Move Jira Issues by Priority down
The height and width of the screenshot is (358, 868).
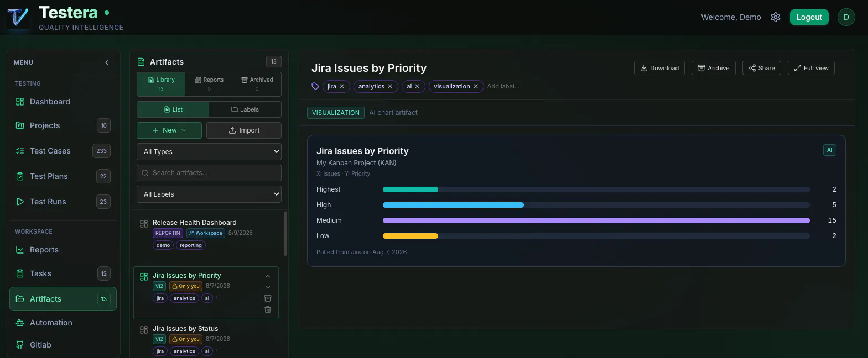(268, 287)
